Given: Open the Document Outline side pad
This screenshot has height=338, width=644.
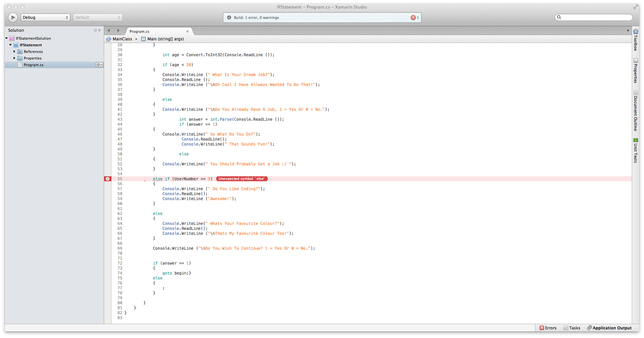Looking at the screenshot, I should (x=635, y=111).
